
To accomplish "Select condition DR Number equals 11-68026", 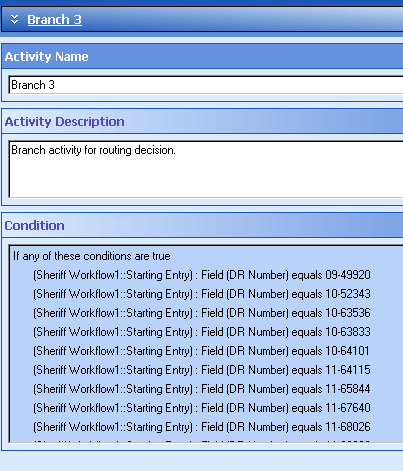I will [x=202, y=427].
